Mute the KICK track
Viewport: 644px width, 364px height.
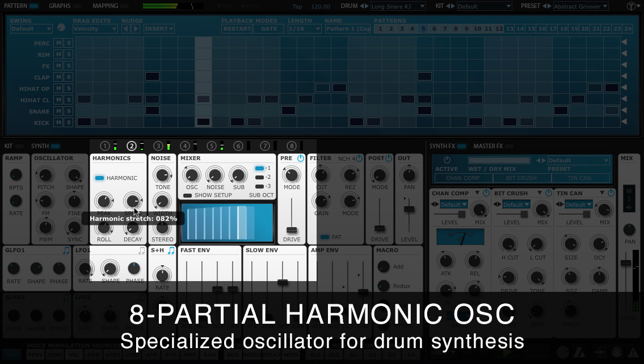coord(59,123)
